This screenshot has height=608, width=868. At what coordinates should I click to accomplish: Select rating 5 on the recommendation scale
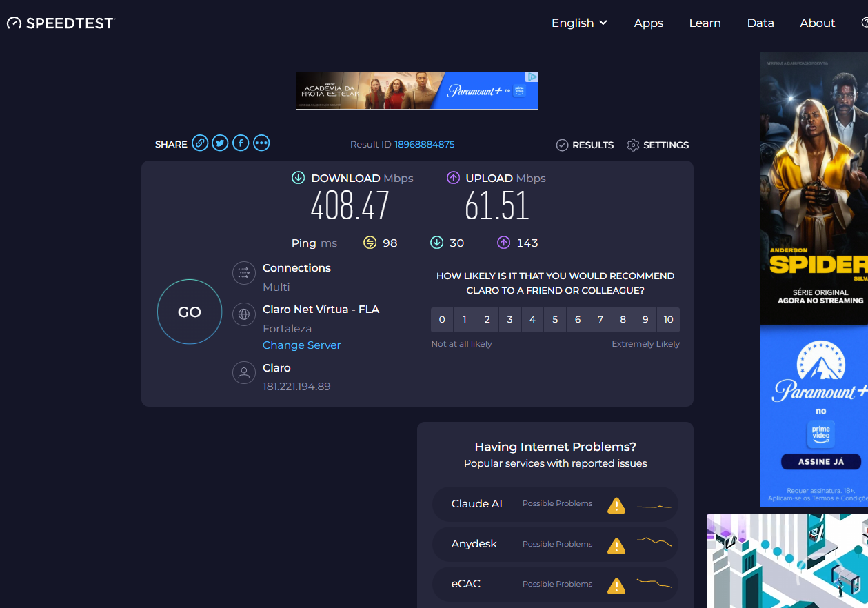click(x=555, y=319)
